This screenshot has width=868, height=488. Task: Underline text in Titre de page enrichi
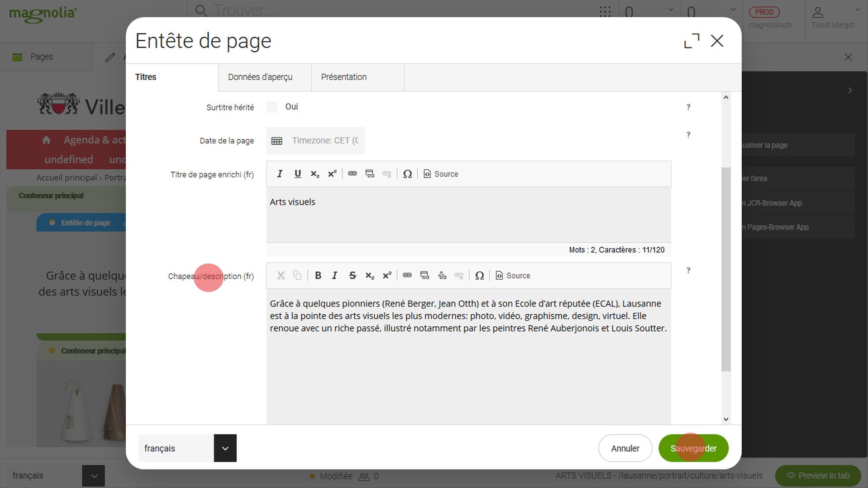pyautogui.click(x=297, y=174)
